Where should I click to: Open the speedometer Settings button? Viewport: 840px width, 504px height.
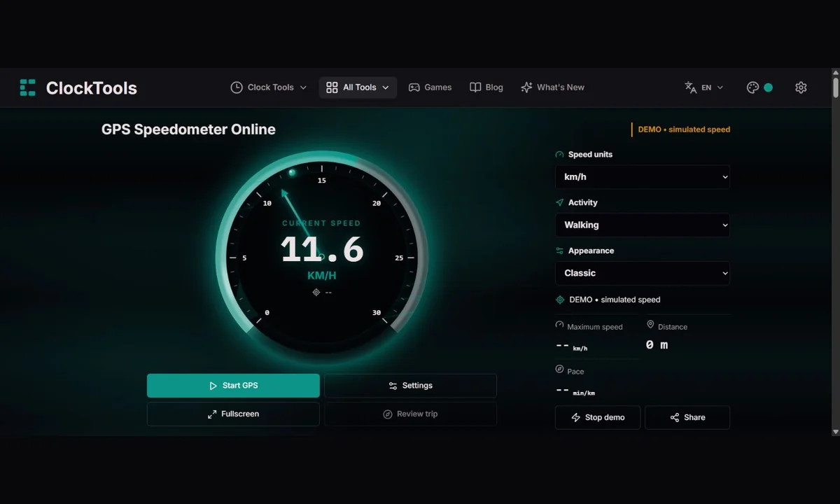click(x=410, y=386)
